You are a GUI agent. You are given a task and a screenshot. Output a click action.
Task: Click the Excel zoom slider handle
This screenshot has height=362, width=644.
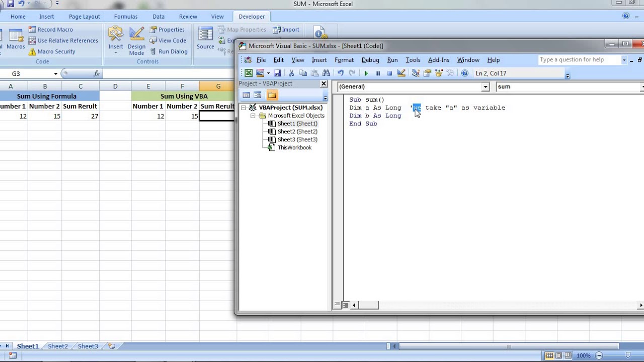pos(628,355)
